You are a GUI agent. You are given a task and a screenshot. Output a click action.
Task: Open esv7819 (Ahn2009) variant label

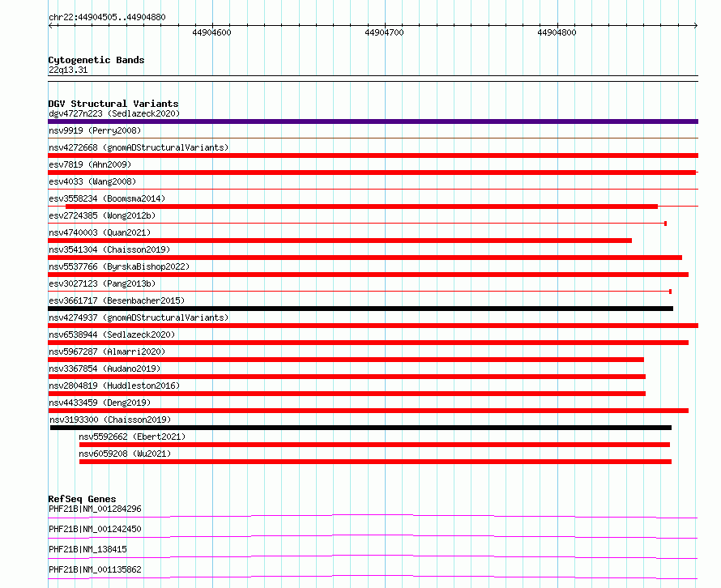click(90, 164)
